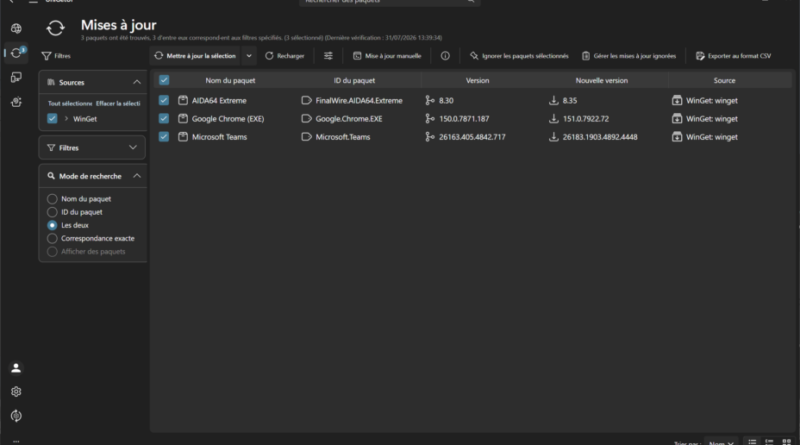Click the Recharger reload button

(285, 56)
